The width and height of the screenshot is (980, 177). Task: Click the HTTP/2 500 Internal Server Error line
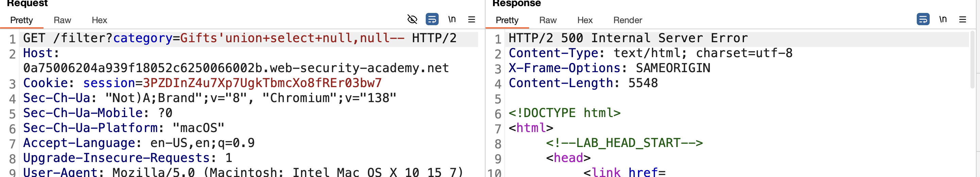tap(628, 38)
